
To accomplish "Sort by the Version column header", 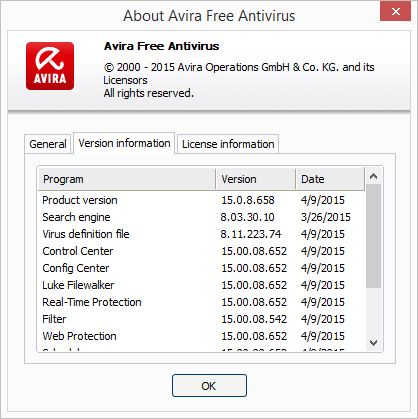I will tap(256, 179).
